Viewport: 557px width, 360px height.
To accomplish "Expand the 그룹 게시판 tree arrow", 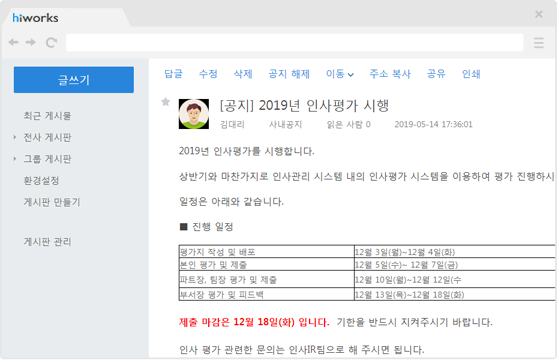I will [x=15, y=158].
